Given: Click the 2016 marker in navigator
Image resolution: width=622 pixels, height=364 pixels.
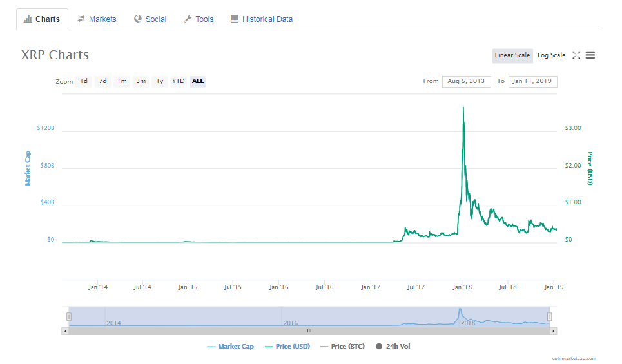Looking at the screenshot, I should point(290,323).
